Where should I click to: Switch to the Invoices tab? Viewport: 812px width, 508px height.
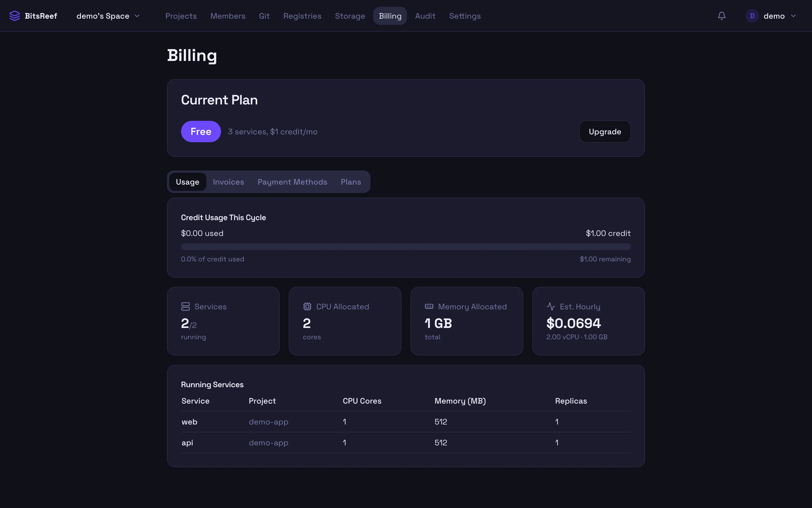(228, 182)
